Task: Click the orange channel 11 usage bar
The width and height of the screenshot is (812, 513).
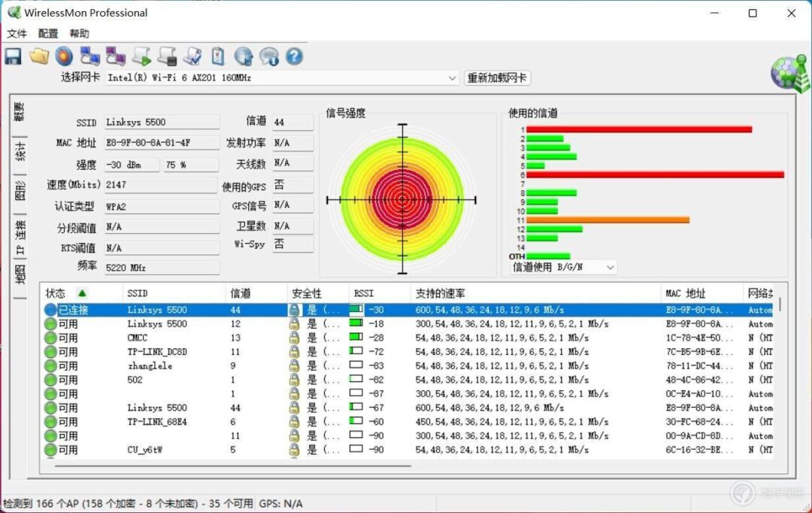Action: 608,220
